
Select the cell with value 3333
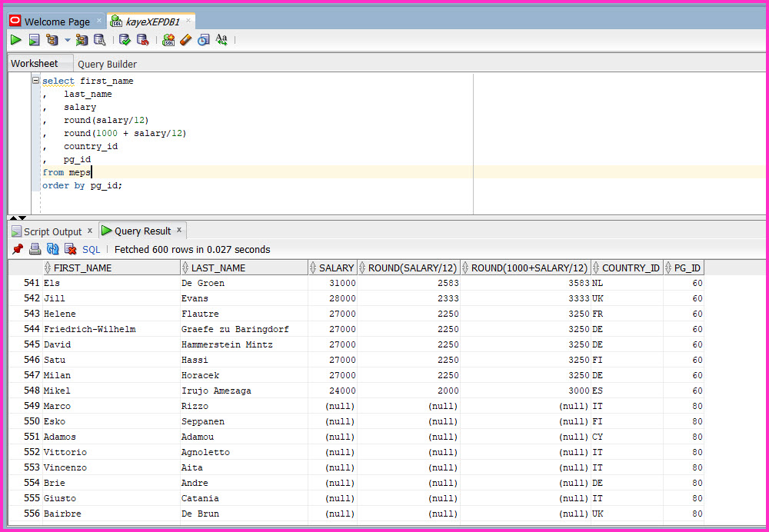click(x=526, y=298)
